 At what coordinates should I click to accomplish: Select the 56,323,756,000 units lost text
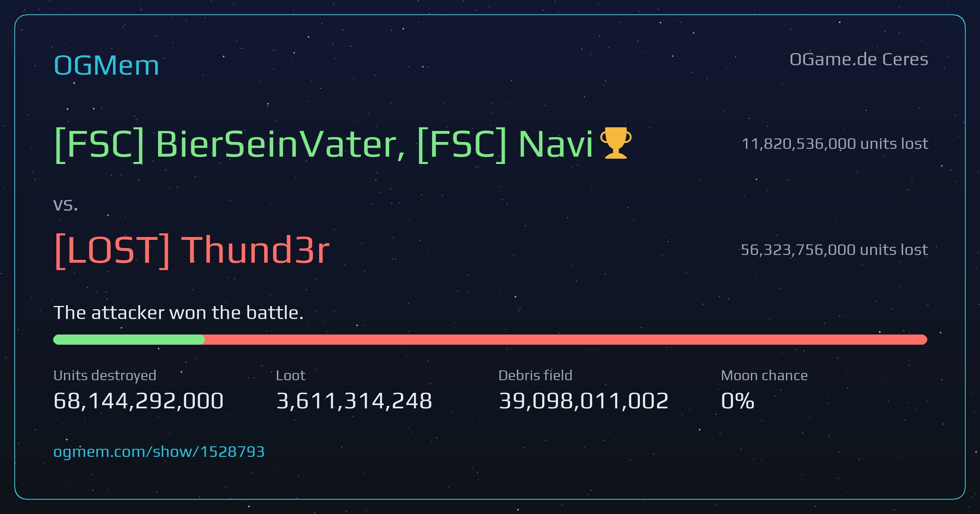pos(834,250)
